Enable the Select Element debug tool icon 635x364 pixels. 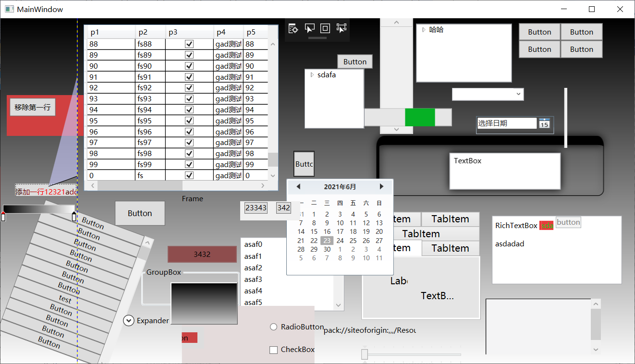pyautogui.click(x=309, y=28)
